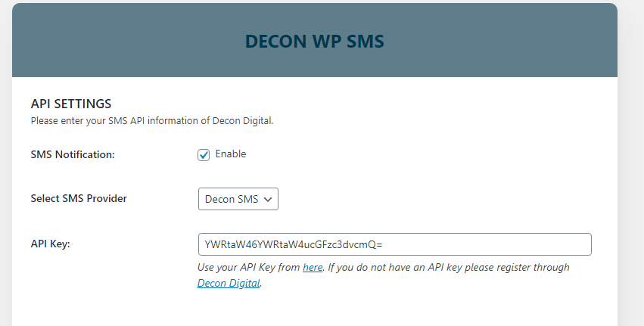Click the blue checkmark in the Enable box
This screenshot has height=326, width=644.
point(204,155)
